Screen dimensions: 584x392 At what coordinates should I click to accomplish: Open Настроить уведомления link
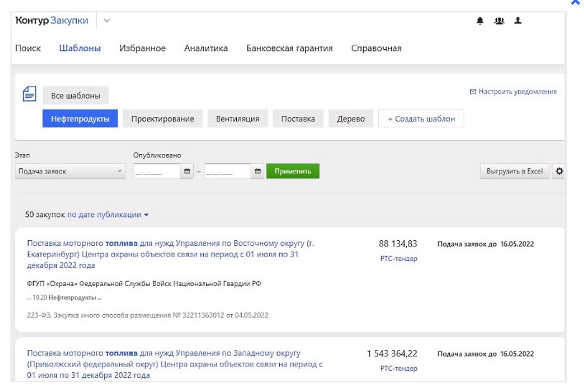[513, 92]
